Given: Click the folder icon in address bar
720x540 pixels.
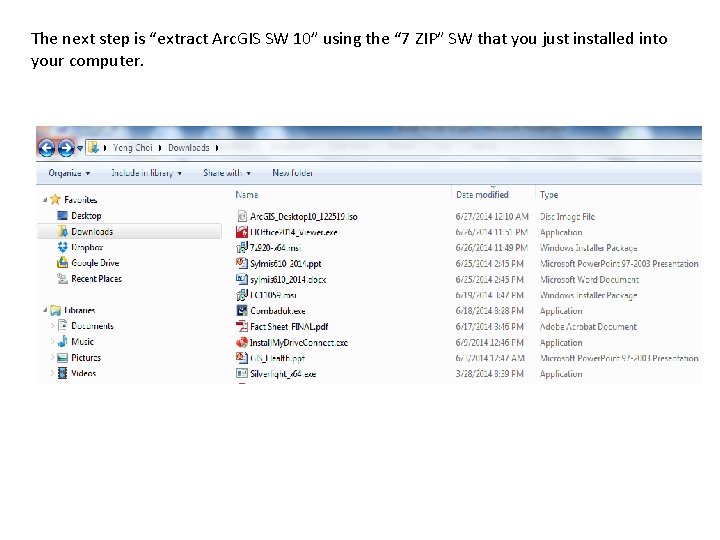Looking at the screenshot, I should (93, 147).
